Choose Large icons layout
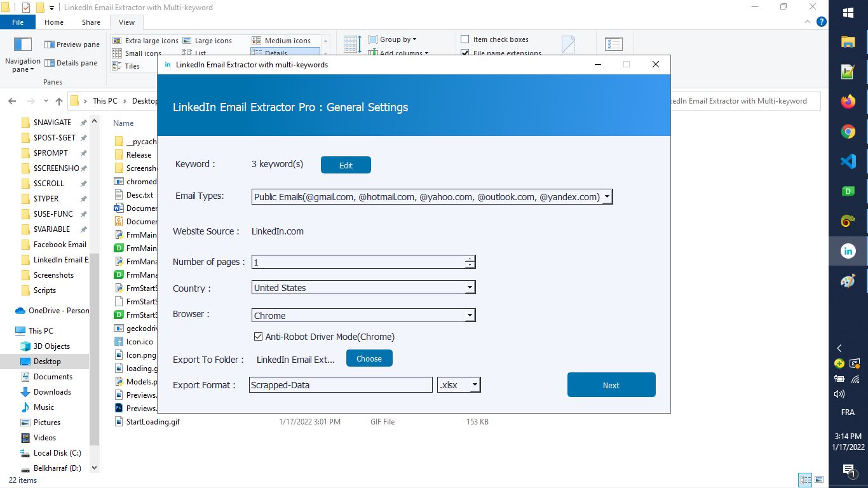This screenshot has height=488, width=868. tap(207, 41)
